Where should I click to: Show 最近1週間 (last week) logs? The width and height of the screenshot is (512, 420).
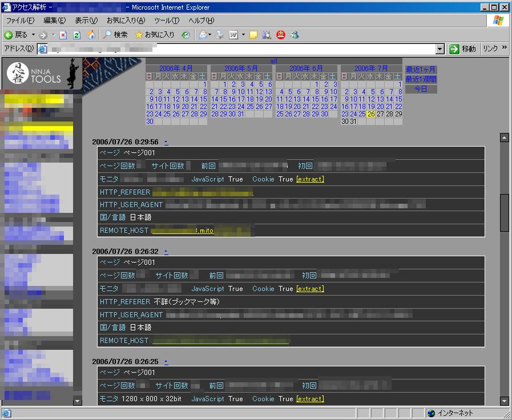pyautogui.click(x=421, y=79)
